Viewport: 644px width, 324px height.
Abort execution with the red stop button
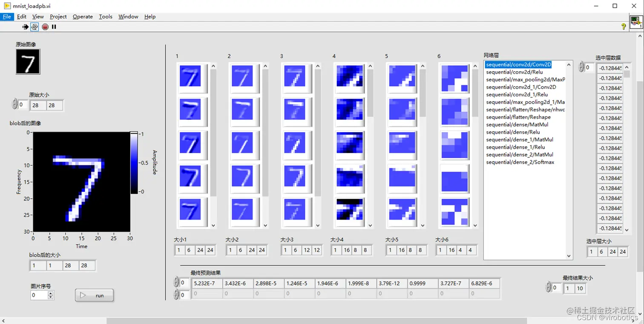click(x=45, y=27)
